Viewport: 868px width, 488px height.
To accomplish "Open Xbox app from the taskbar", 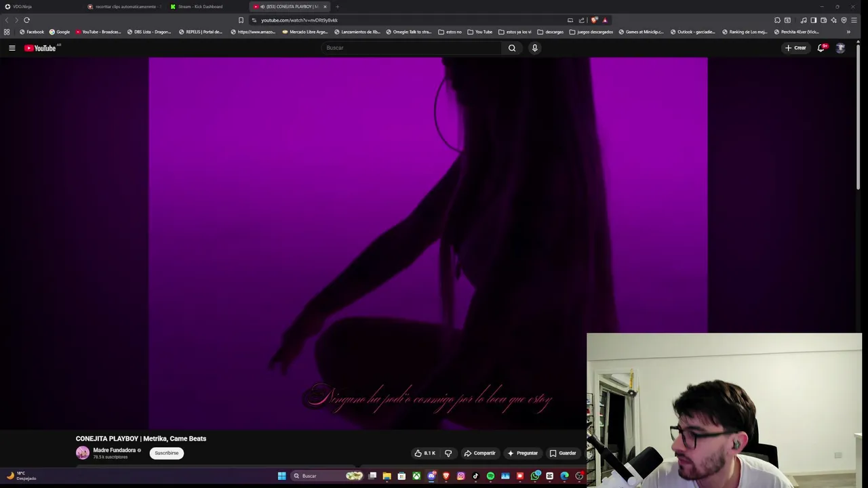I will tap(416, 476).
